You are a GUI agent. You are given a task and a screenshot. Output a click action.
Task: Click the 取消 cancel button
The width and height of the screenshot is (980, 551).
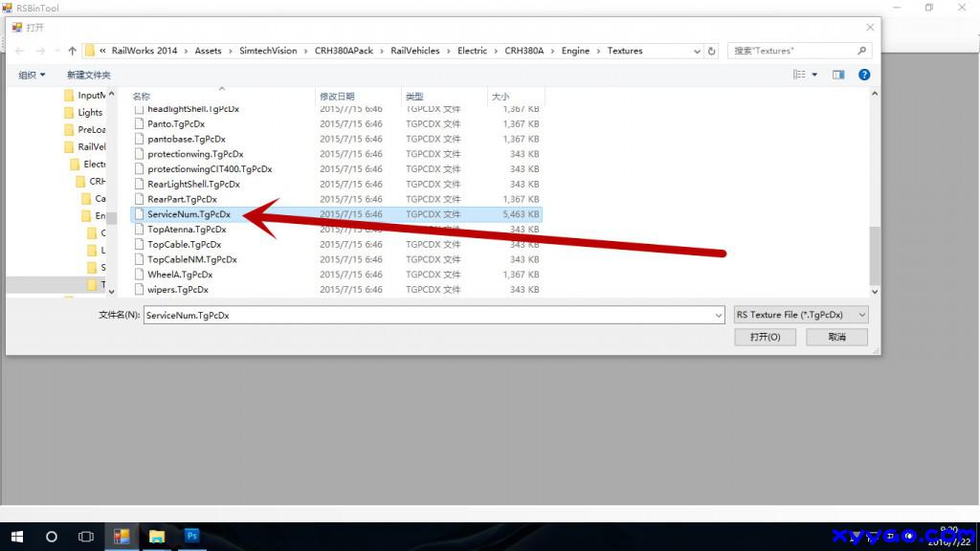pos(836,337)
